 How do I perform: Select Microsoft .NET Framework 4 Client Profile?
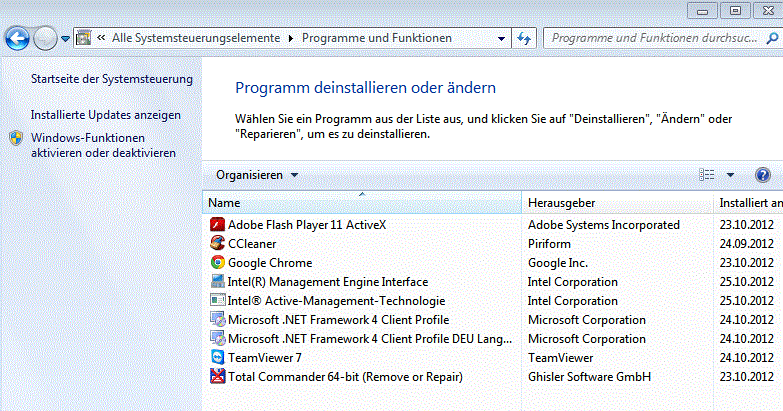tap(339, 320)
